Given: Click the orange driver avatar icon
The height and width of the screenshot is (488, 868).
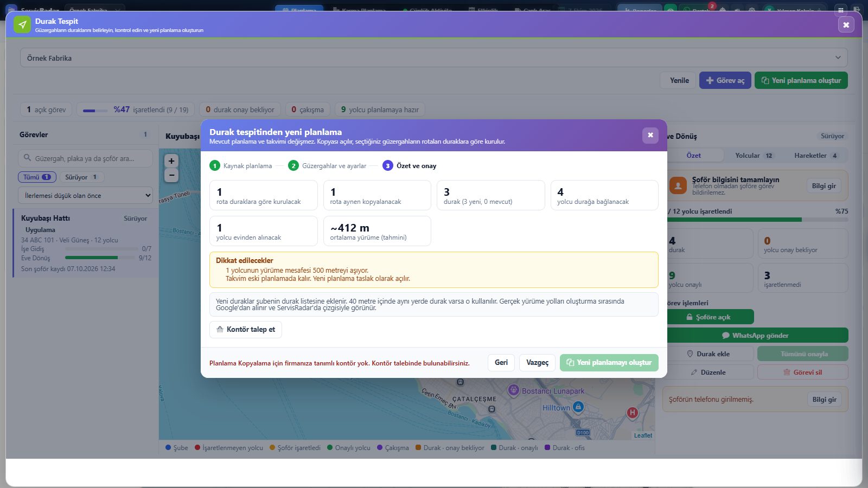Looking at the screenshot, I should pyautogui.click(x=678, y=186).
